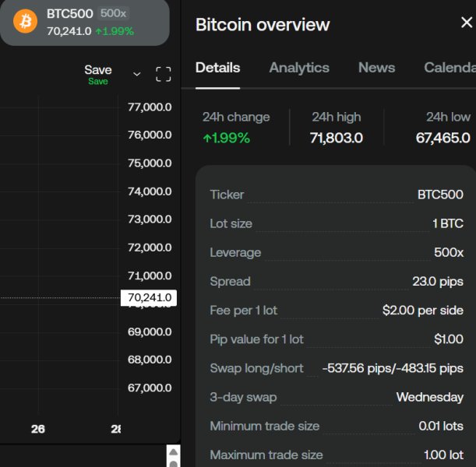Select the BTC500 instrument chip
The image size is (476, 467).
(70, 14)
